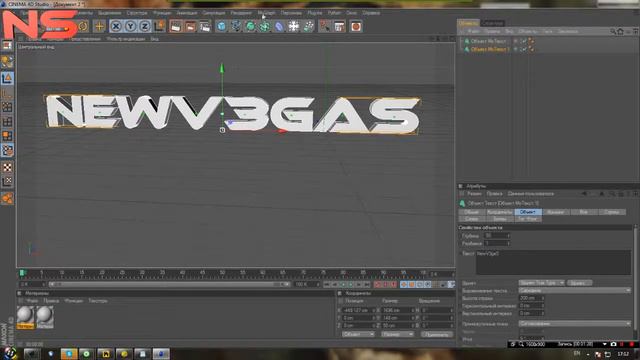Click the timeline preview range slider bar
Viewport: 640px width, 360px height.
click(169, 284)
